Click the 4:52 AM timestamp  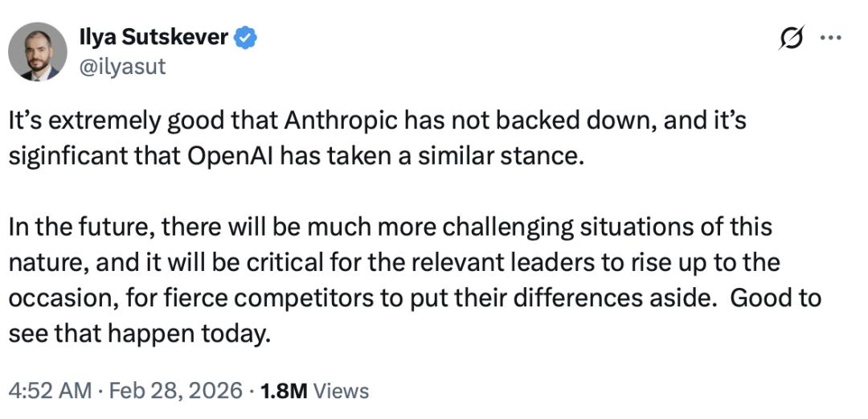pos(50,391)
